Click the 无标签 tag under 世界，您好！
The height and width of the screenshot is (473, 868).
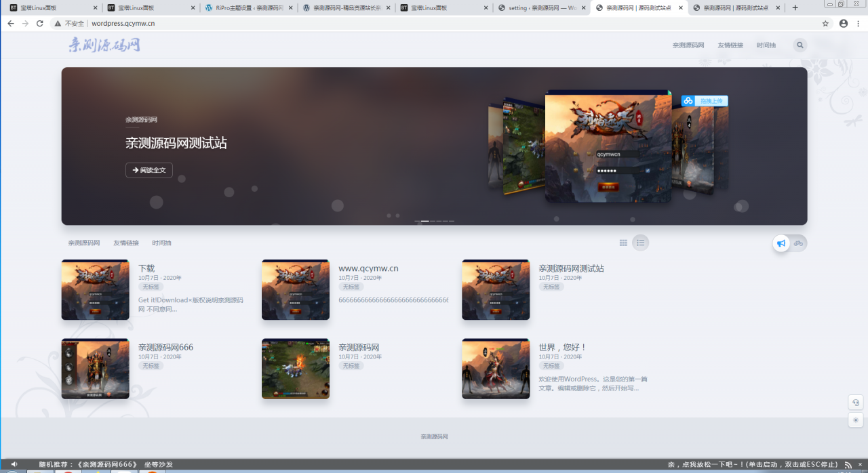551,366
